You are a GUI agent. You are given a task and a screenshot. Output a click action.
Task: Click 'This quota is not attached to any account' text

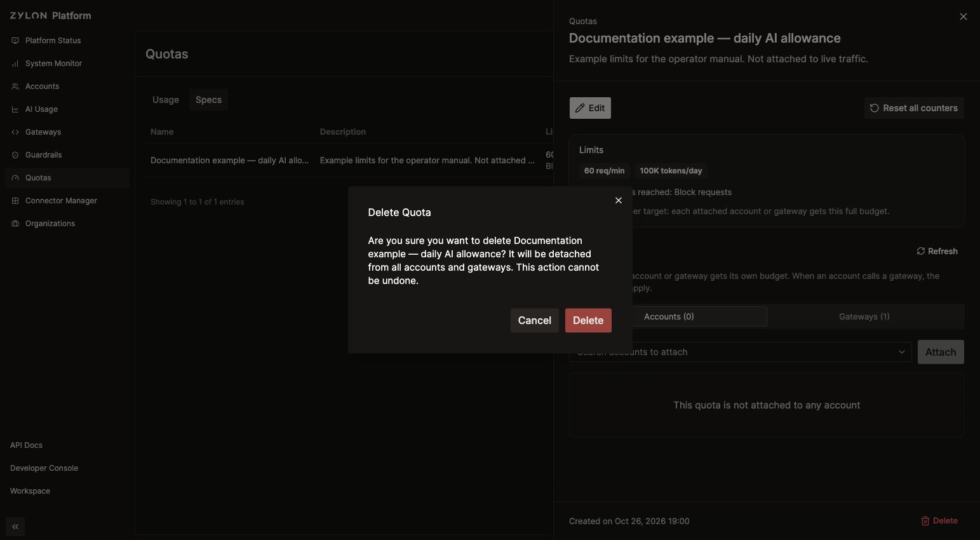[x=767, y=405]
